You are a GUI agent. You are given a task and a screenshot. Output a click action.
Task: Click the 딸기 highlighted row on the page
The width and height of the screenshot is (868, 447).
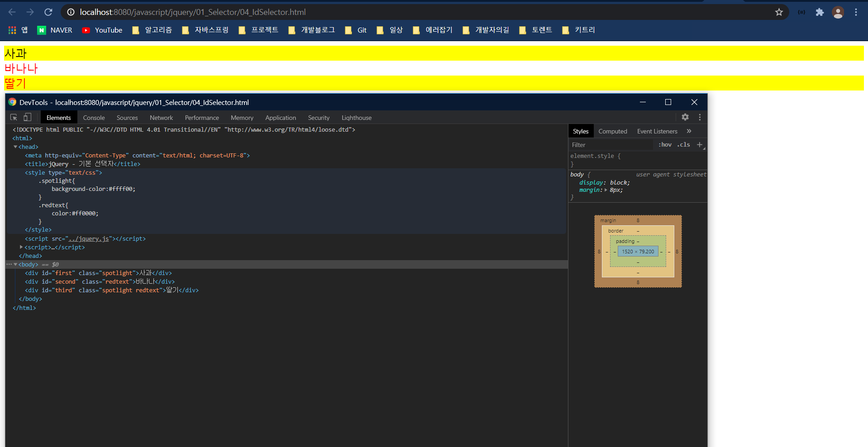434,83
